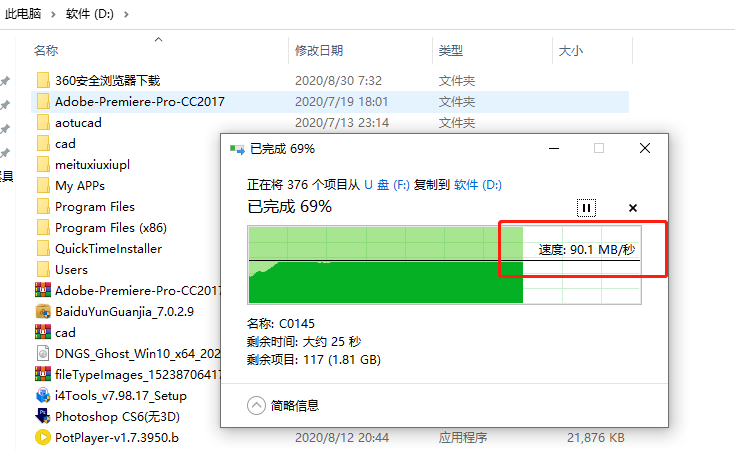
Task: Sort files by 名称 column header
Action: [46, 50]
